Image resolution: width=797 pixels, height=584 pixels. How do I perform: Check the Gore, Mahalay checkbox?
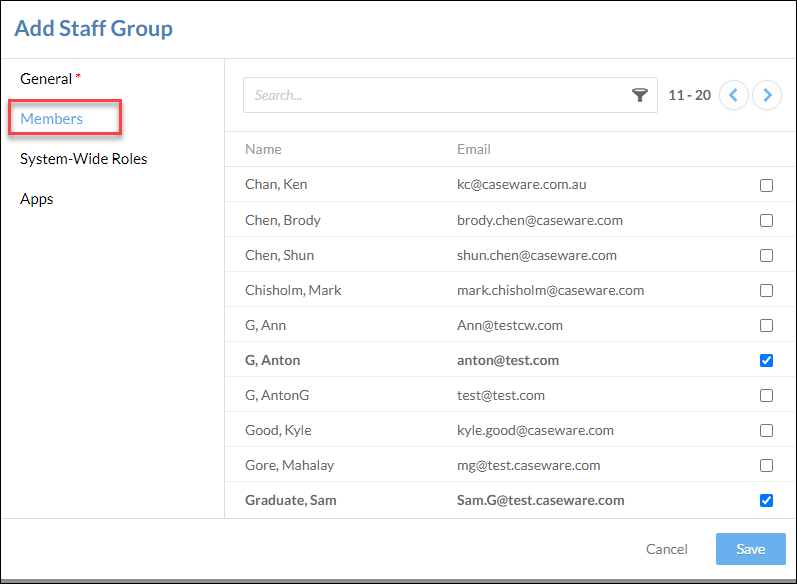point(766,466)
